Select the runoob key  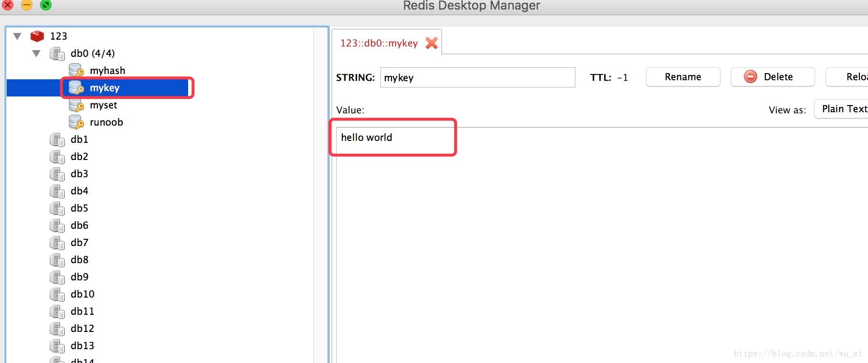[106, 122]
